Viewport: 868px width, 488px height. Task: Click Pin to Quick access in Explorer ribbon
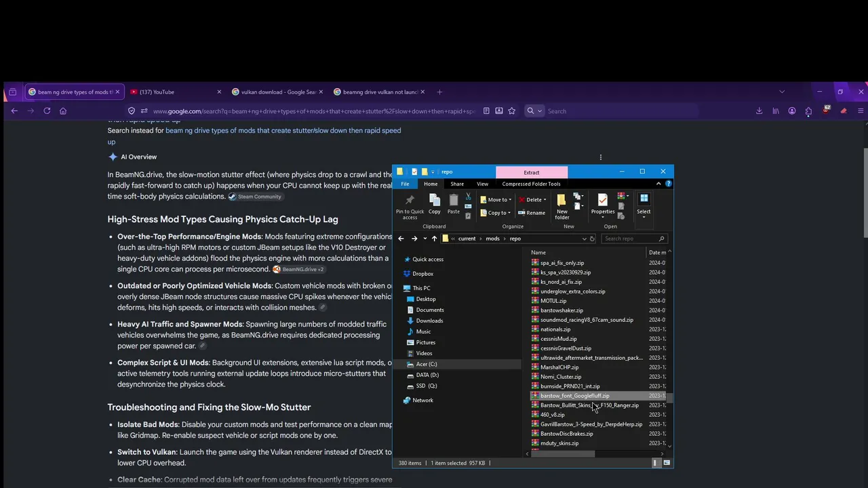pos(410,207)
